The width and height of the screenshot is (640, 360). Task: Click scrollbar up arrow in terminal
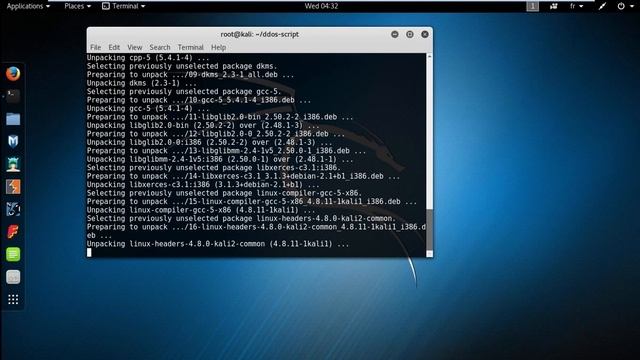click(x=429, y=56)
